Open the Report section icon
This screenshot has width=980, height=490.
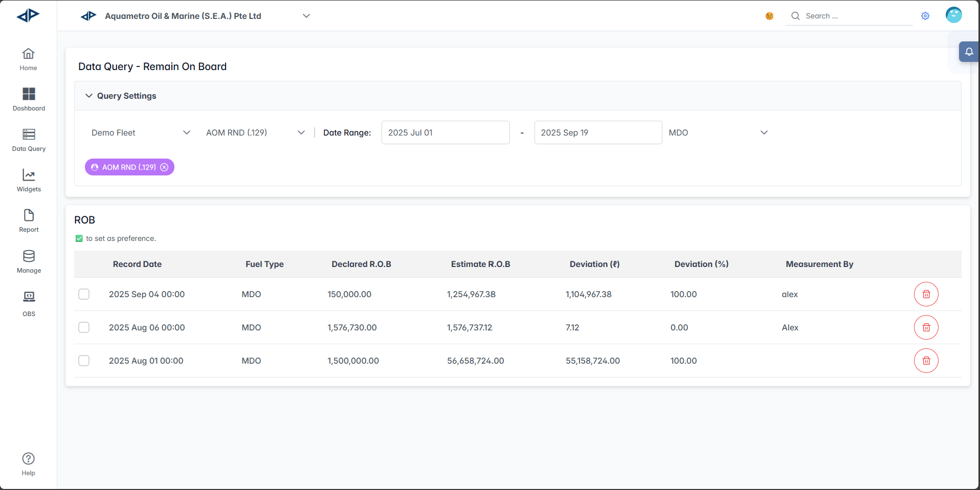coord(29,215)
